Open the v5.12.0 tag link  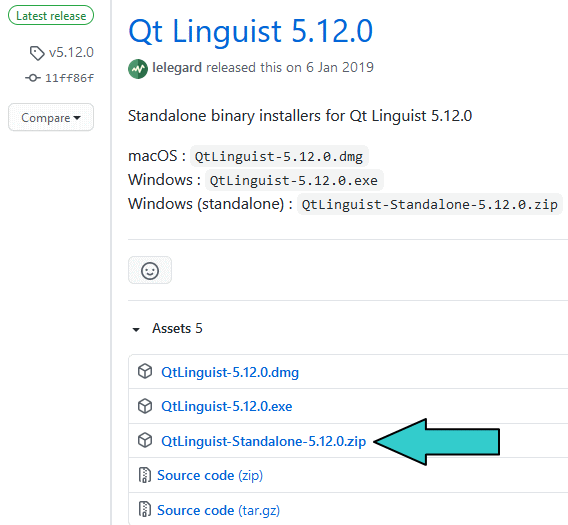(x=71, y=53)
